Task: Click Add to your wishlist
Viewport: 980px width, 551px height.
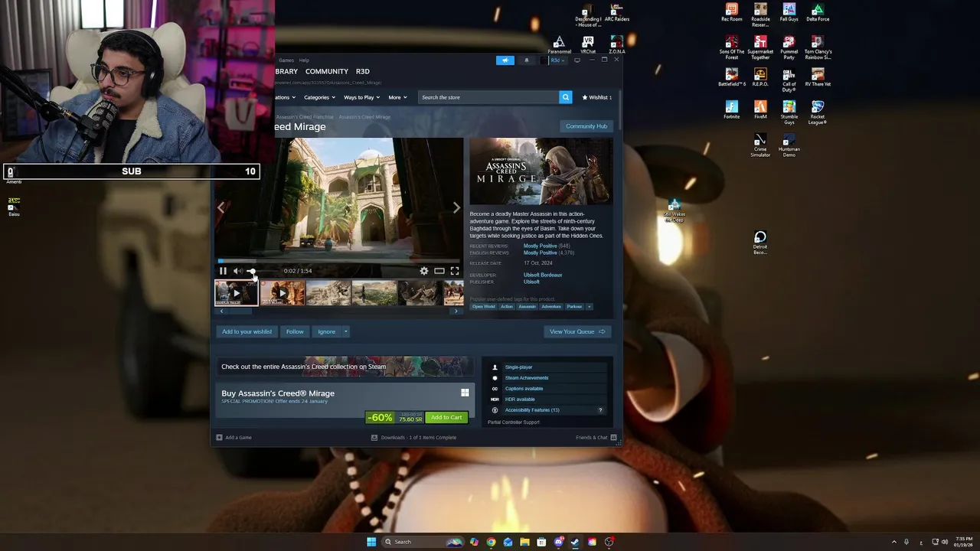Action: click(247, 331)
